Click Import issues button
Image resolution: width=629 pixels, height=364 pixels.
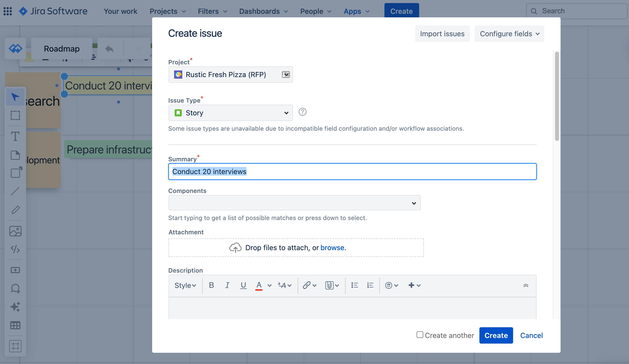pos(442,34)
